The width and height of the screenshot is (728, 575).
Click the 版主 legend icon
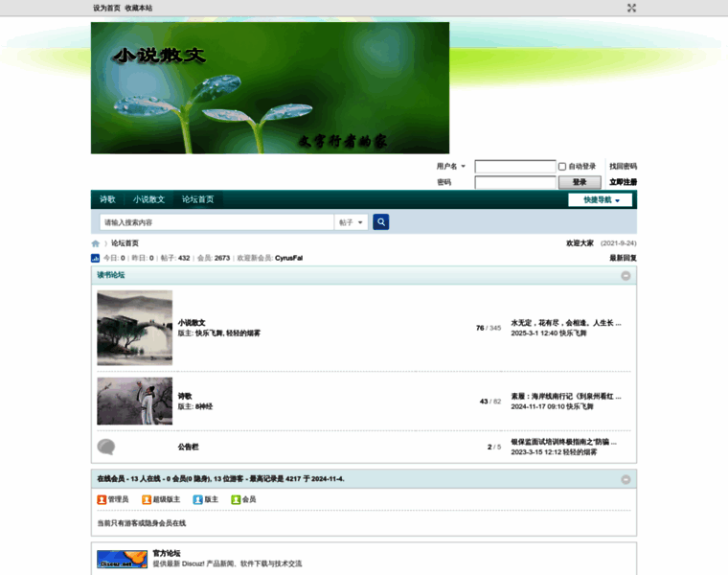197,499
